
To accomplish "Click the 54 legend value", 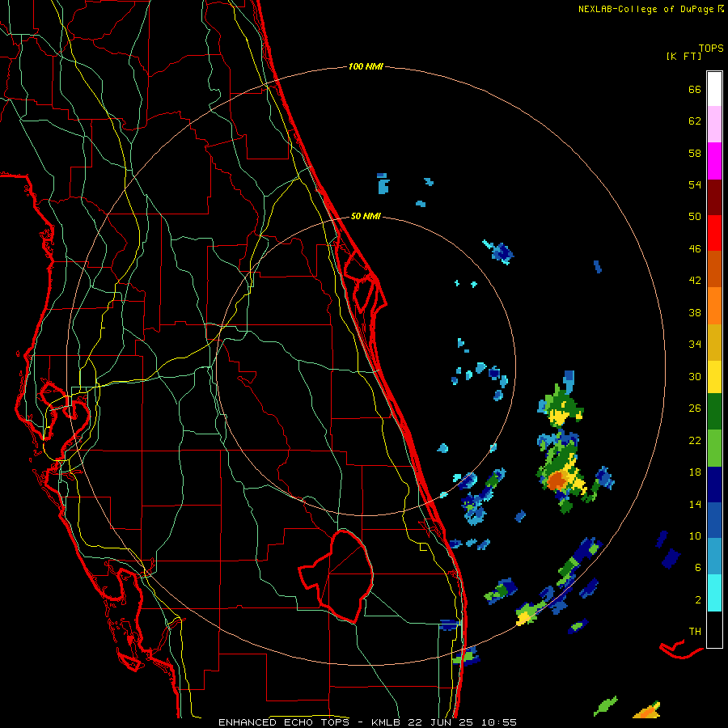I will point(695,184).
